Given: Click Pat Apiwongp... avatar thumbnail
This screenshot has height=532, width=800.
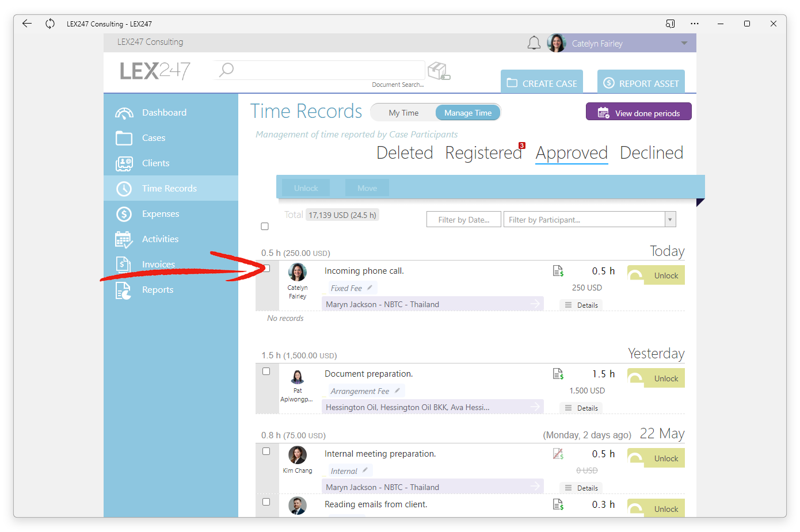Looking at the screenshot, I should 298,377.
